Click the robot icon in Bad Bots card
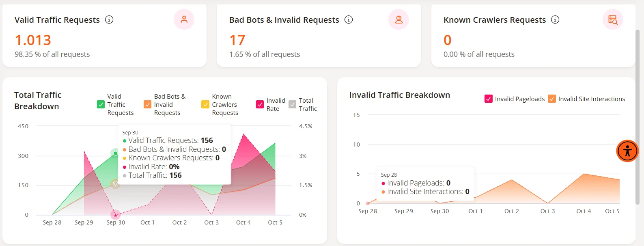The image size is (644, 246). (398, 19)
